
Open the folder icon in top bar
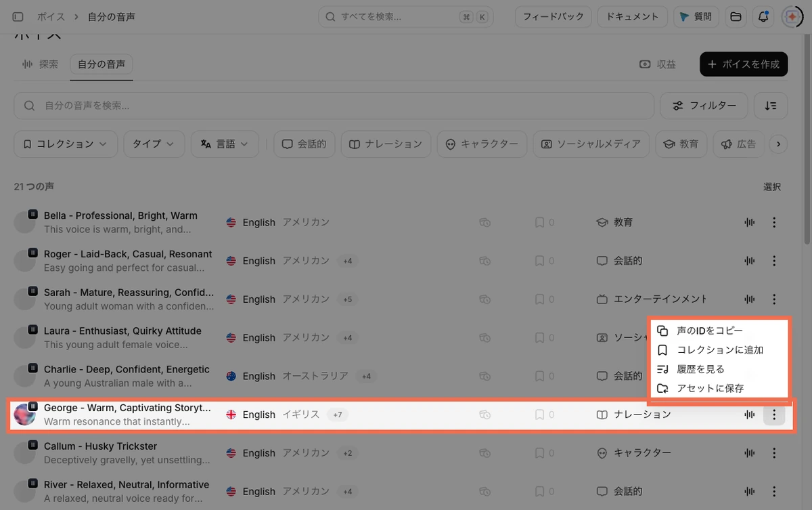(736, 16)
